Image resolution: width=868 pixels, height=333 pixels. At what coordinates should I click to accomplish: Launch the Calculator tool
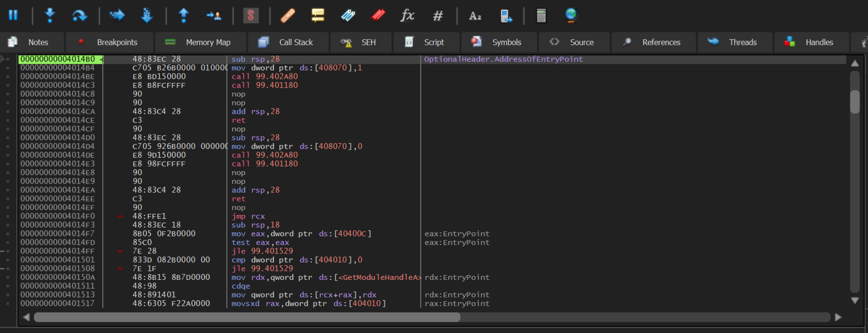pos(541,15)
